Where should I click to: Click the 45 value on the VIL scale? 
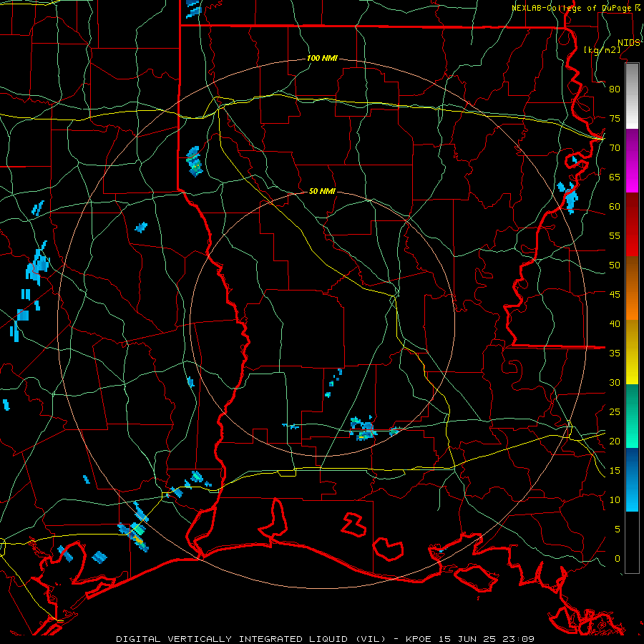tap(615, 295)
